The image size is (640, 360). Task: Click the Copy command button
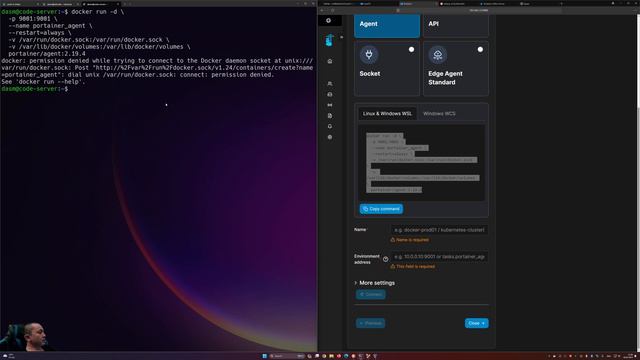(381, 209)
